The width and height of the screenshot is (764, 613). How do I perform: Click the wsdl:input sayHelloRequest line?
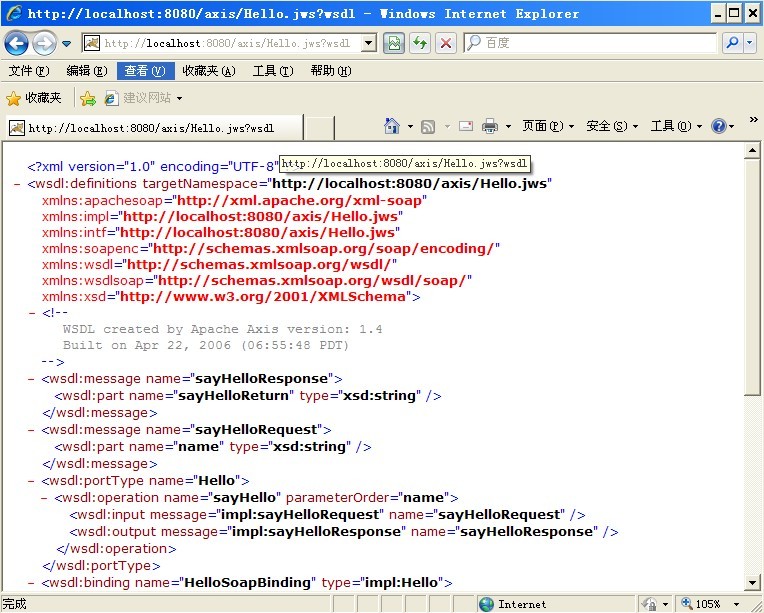tap(327, 515)
